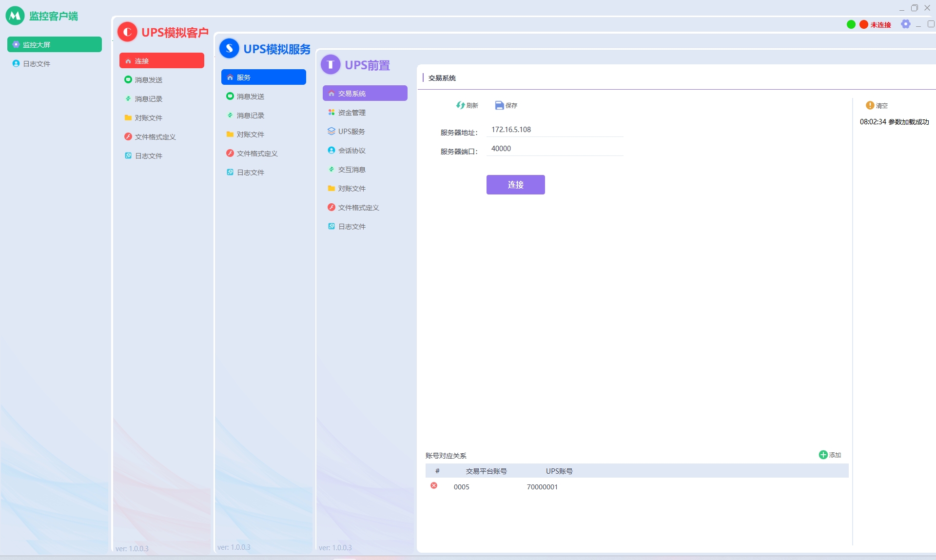Image resolution: width=936 pixels, height=560 pixels.
Task: Click the 交易系统 panel title
Action: click(442, 78)
